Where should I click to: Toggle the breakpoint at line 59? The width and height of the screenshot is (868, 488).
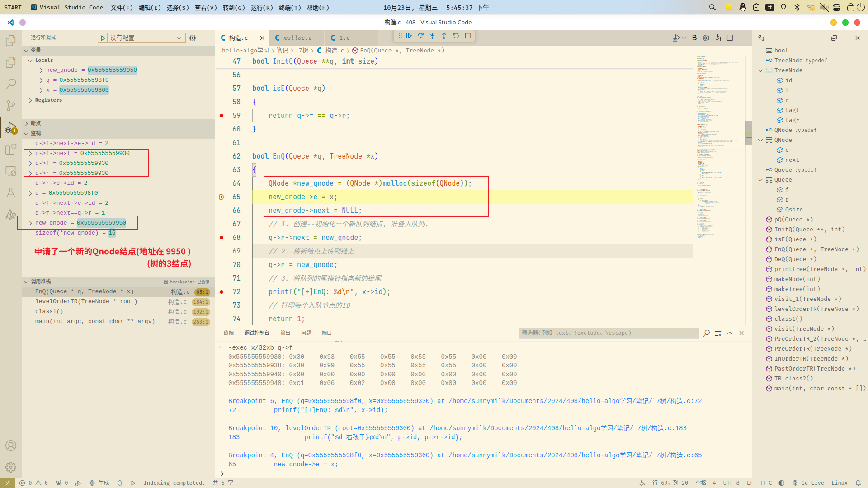tap(222, 116)
